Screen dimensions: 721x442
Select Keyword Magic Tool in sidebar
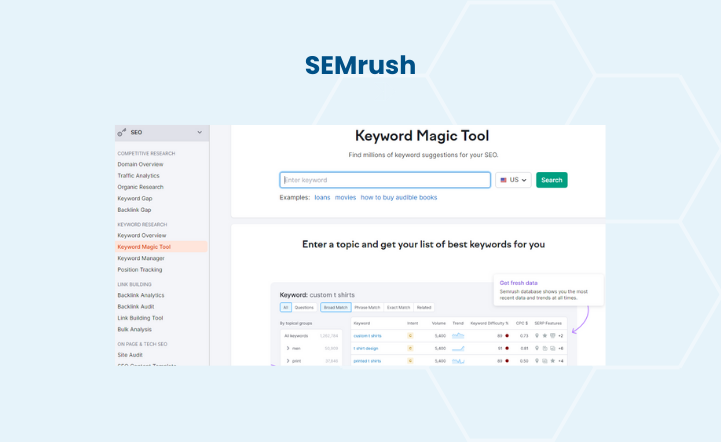pos(161,247)
